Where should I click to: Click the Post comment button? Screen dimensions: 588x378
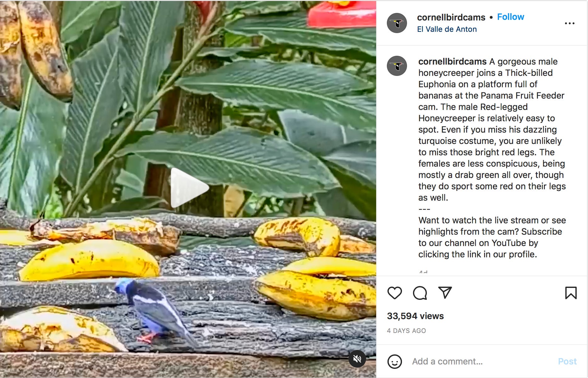(567, 361)
